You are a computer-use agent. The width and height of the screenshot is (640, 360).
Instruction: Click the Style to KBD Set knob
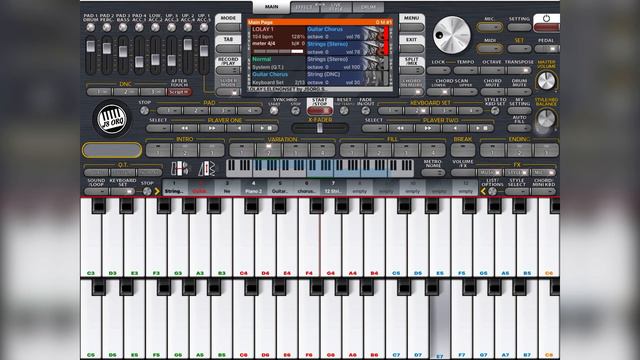click(x=495, y=111)
